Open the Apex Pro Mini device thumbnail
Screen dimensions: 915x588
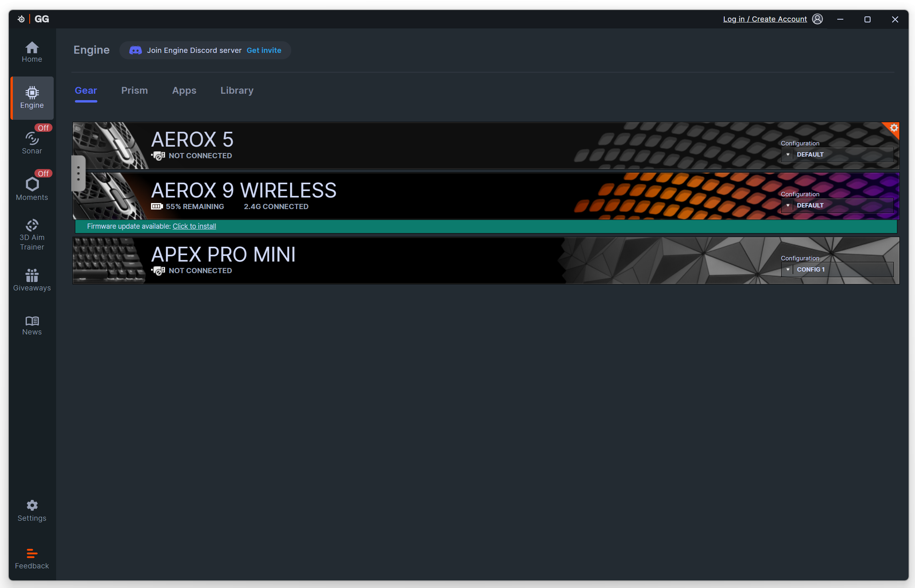(x=109, y=261)
